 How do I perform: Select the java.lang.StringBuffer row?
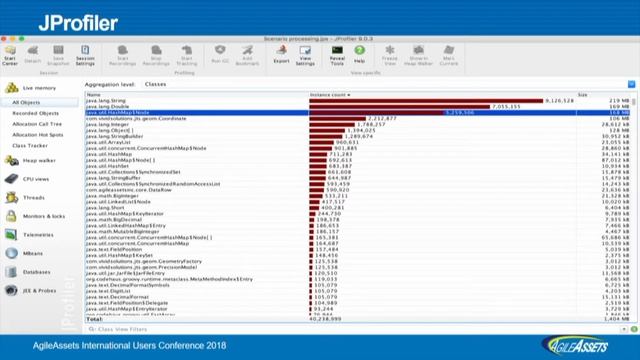point(358,178)
